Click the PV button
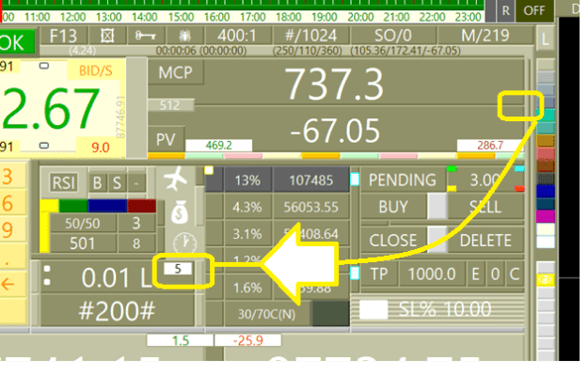 pyautogui.click(x=166, y=139)
